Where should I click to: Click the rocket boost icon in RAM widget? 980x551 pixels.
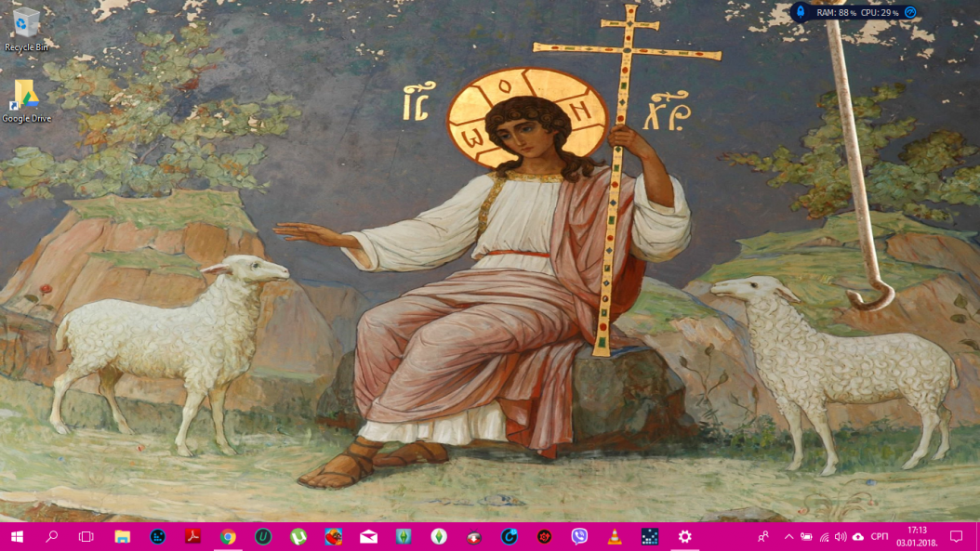[801, 12]
